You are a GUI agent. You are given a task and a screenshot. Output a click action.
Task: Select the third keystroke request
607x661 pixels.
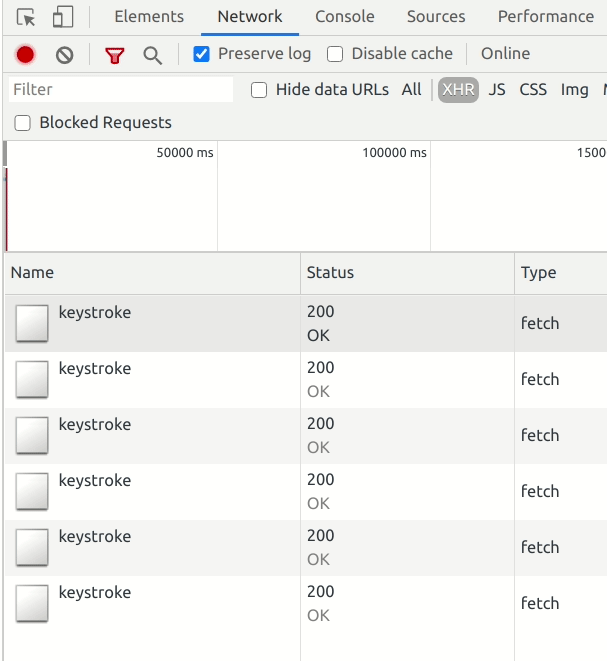coord(306,436)
